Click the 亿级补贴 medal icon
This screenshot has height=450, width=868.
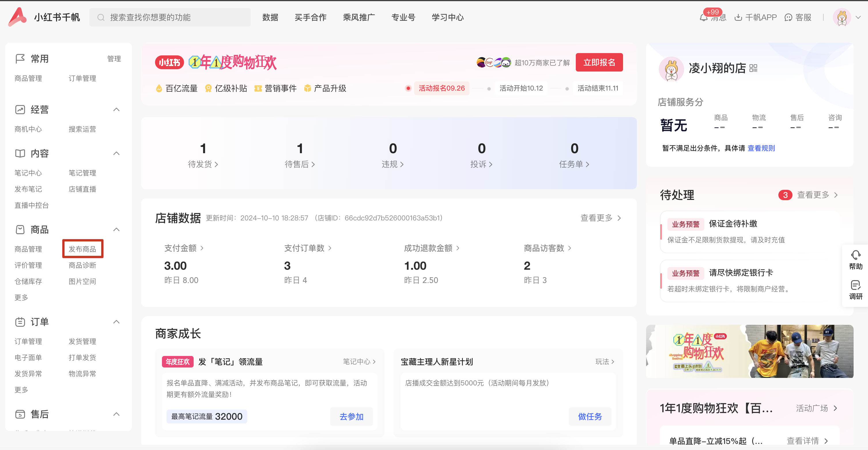click(208, 88)
